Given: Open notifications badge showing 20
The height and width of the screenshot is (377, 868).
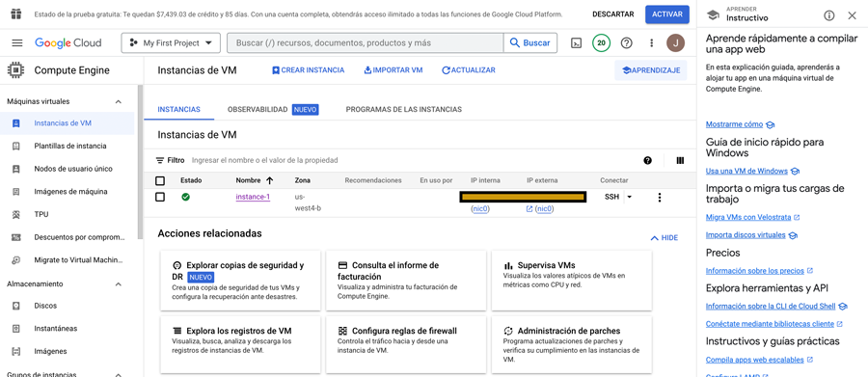Looking at the screenshot, I should click(x=601, y=43).
